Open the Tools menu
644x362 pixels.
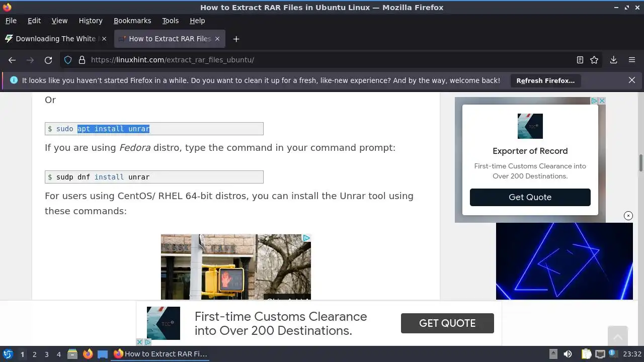coord(170,21)
